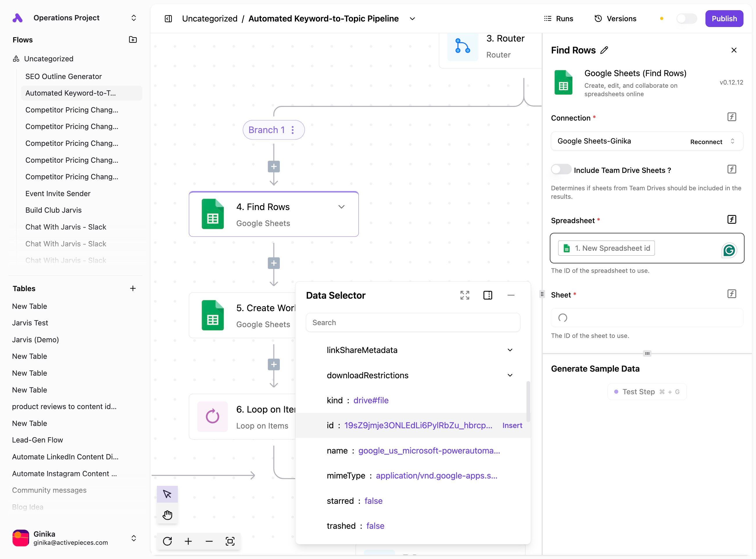Add a new table with plus icon

(133, 288)
